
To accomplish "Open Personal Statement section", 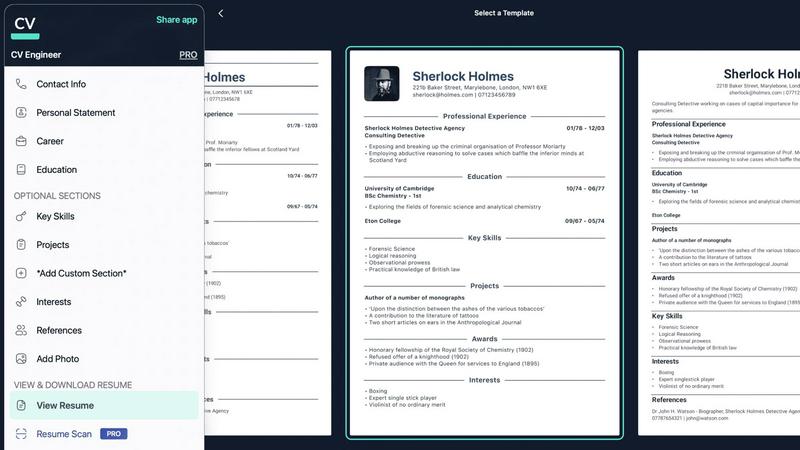I will coord(104,113).
